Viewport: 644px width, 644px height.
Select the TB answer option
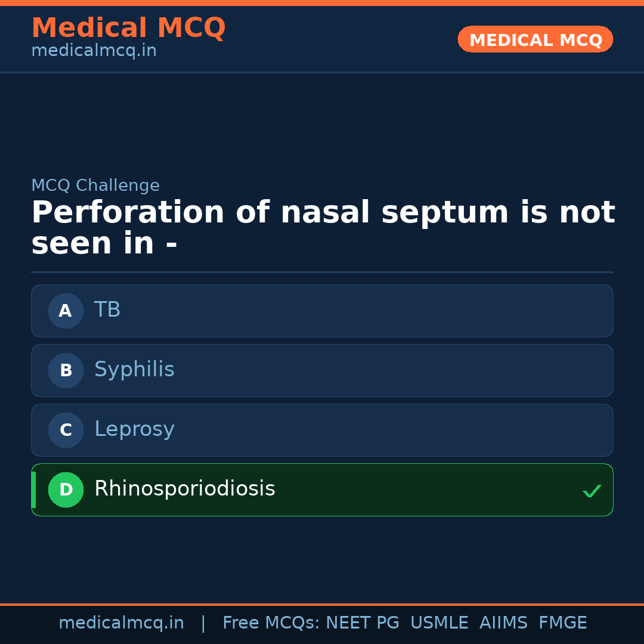point(107,310)
